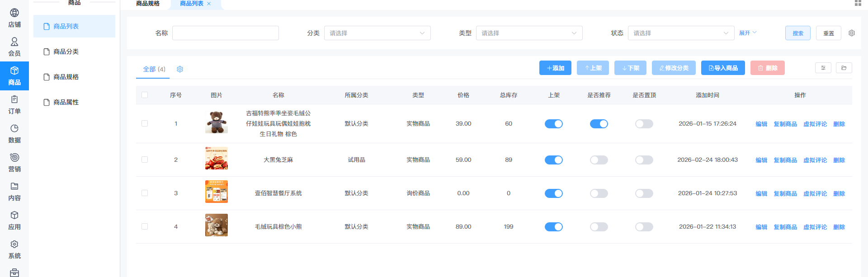Screen dimensions: 868x277
Task: Tick the checkbox for 壹佰智慧餐厅系统 row
Action: [145, 193]
